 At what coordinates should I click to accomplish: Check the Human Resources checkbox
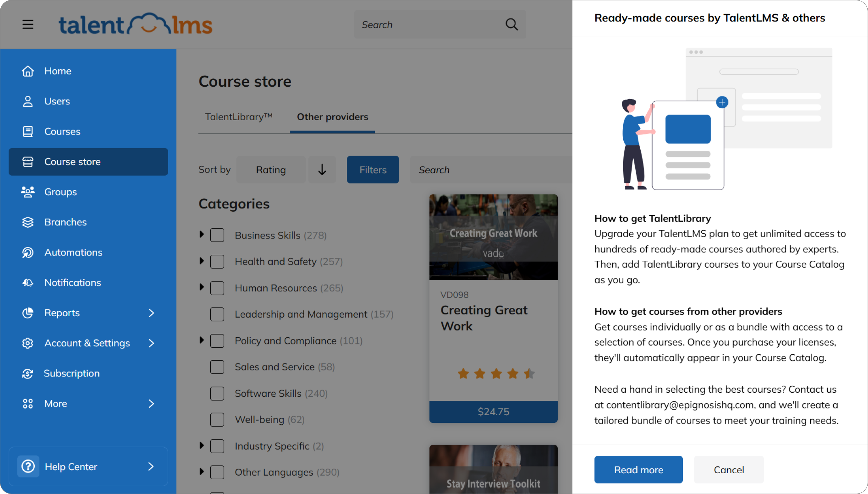point(217,288)
